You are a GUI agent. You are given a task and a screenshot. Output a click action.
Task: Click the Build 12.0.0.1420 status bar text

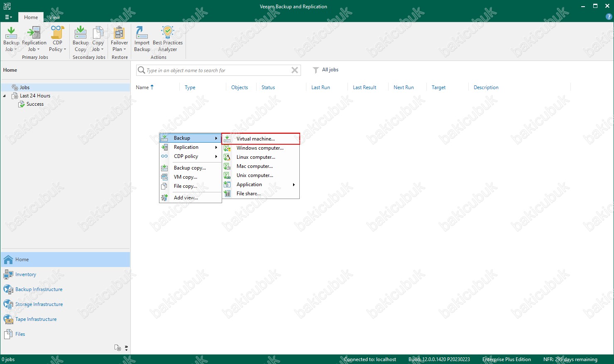tap(439, 359)
